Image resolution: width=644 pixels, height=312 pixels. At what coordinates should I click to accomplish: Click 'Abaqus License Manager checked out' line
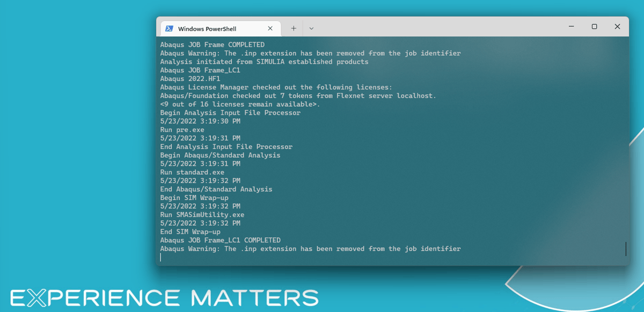click(x=276, y=87)
